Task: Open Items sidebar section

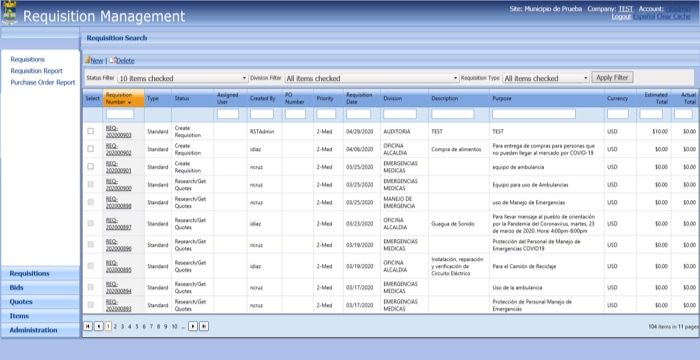Action: coord(41,316)
